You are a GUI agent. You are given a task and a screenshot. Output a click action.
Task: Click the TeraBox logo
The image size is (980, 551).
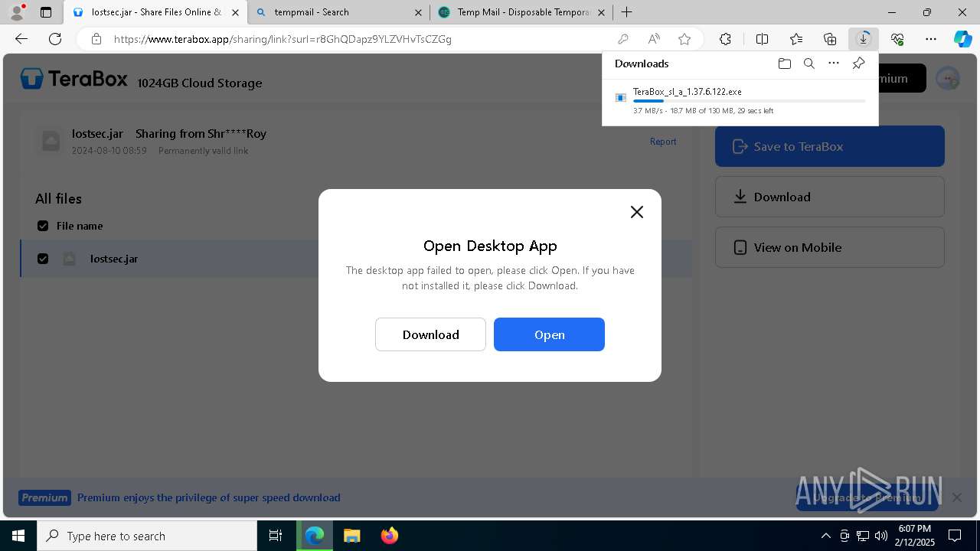(x=73, y=78)
